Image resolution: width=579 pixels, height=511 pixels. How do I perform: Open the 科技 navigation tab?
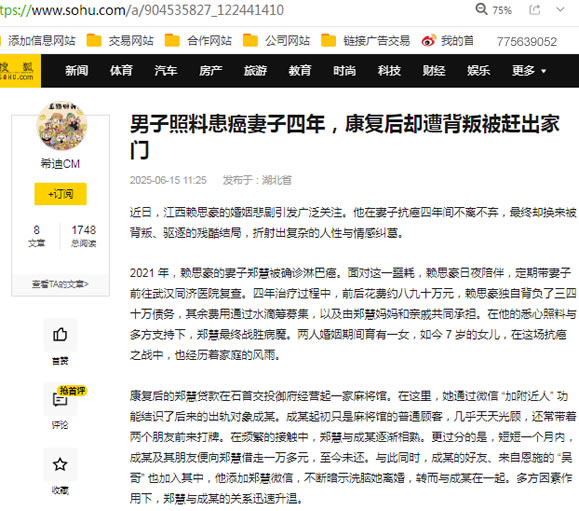(389, 71)
